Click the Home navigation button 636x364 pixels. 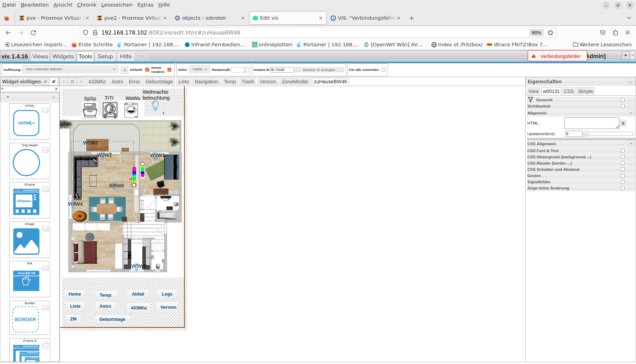(75, 294)
